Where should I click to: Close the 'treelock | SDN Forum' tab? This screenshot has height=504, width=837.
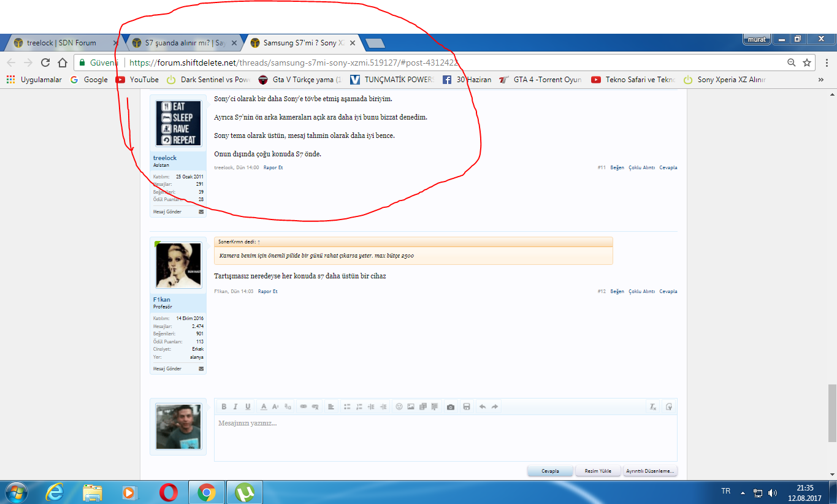(x=115, y=43)
